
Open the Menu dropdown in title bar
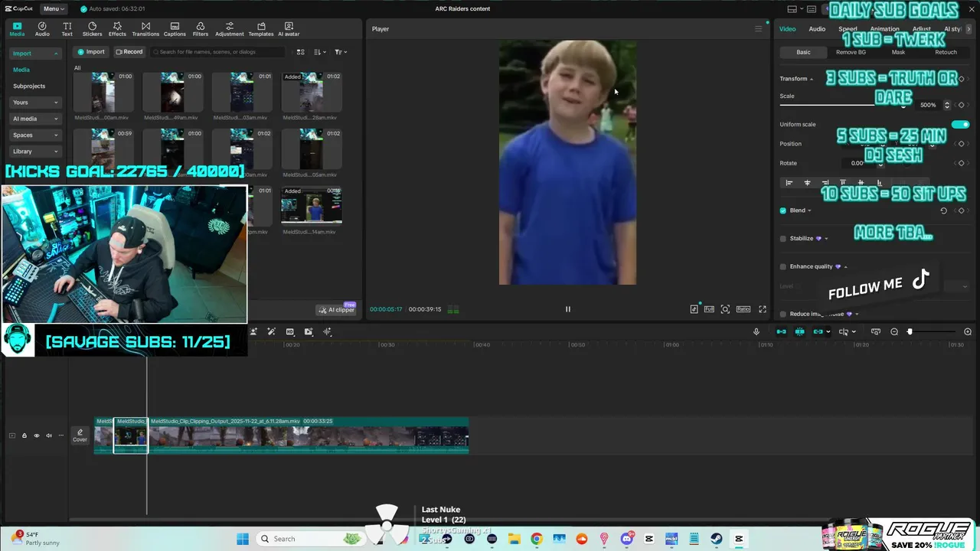(52, 8)
